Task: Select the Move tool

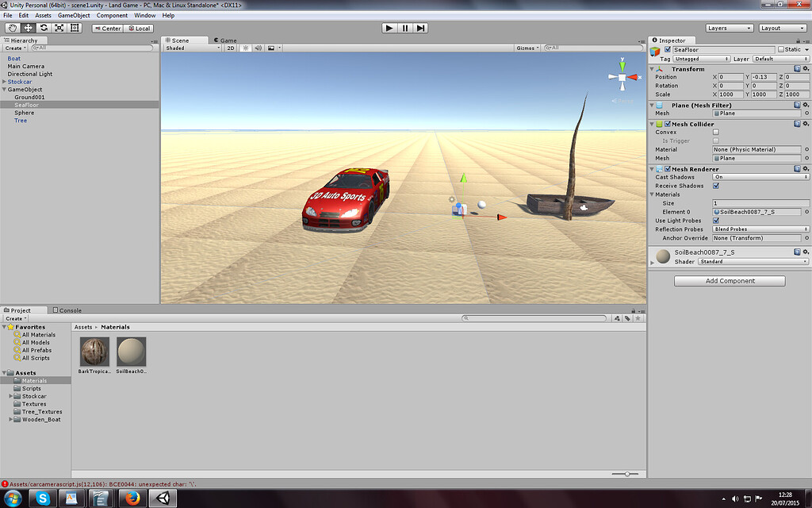Action: (27, 28)
